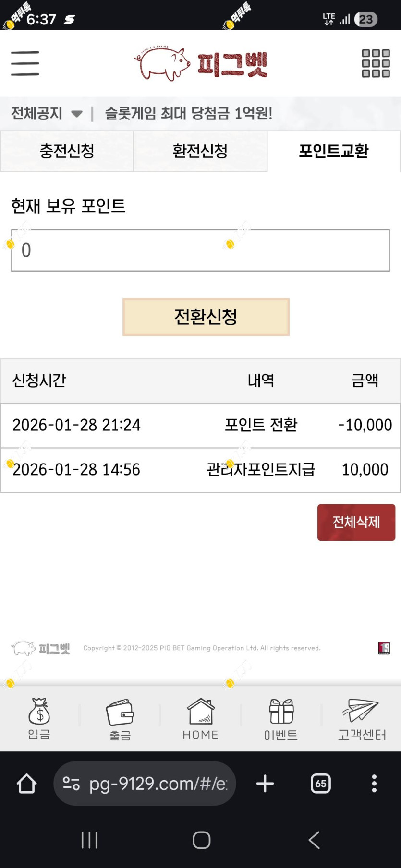The height and width of the screenshot is (868, 401).
Task: Switch to the 충전신청 tab
Action: (x=67, y=151)
